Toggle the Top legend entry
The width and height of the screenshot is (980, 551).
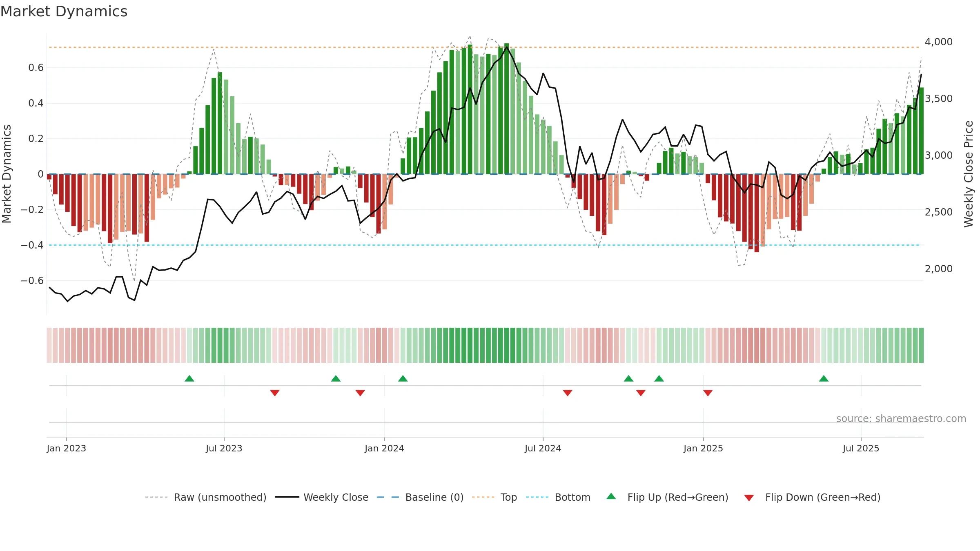pyautogui.click(x=494, y=497)
